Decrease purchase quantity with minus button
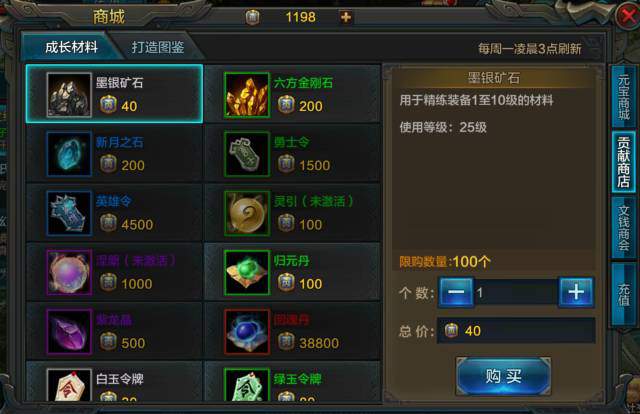640x414 pixels. click(456, 292)
